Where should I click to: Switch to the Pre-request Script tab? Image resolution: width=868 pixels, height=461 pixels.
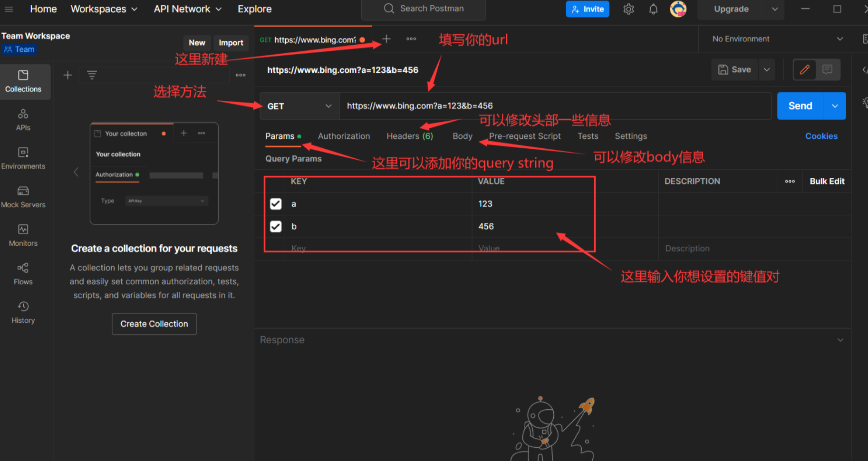click(x=525, y=136)
